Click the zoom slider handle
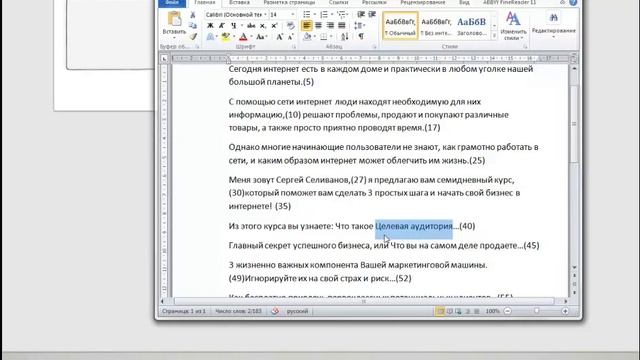Screen dimensions: 640x360 [536, 311]
